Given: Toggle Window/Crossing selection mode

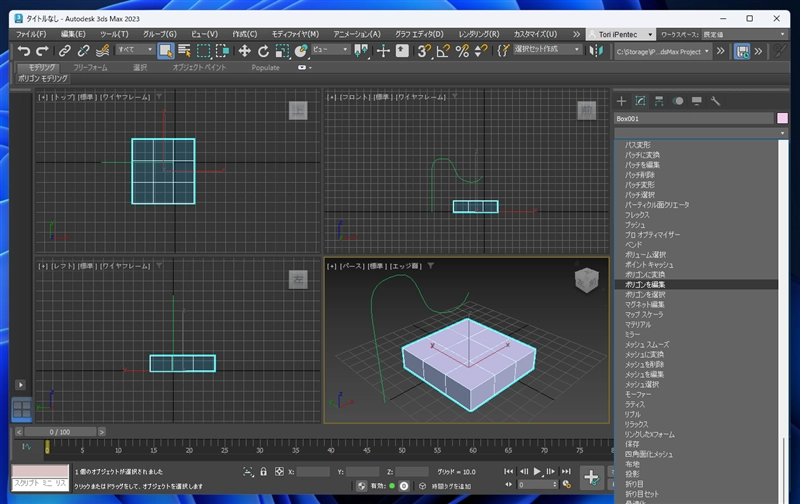Looking at the screenshot, I should (222, 51).
